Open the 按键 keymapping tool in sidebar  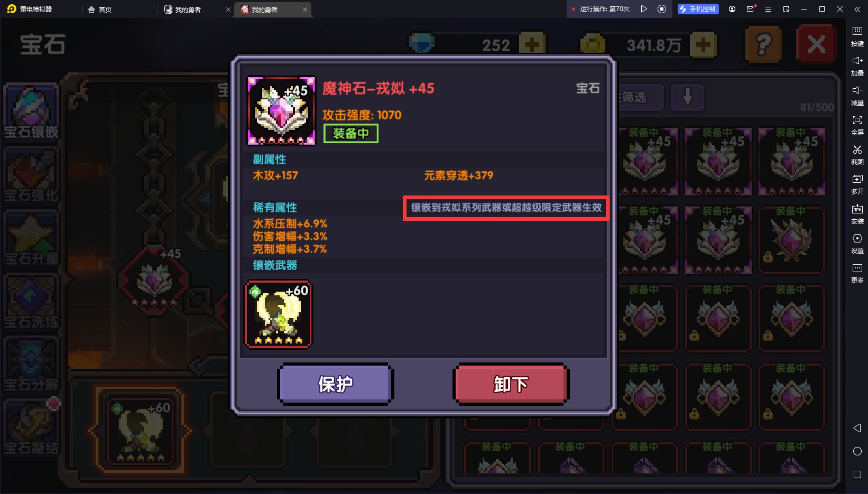click(857, 36)
